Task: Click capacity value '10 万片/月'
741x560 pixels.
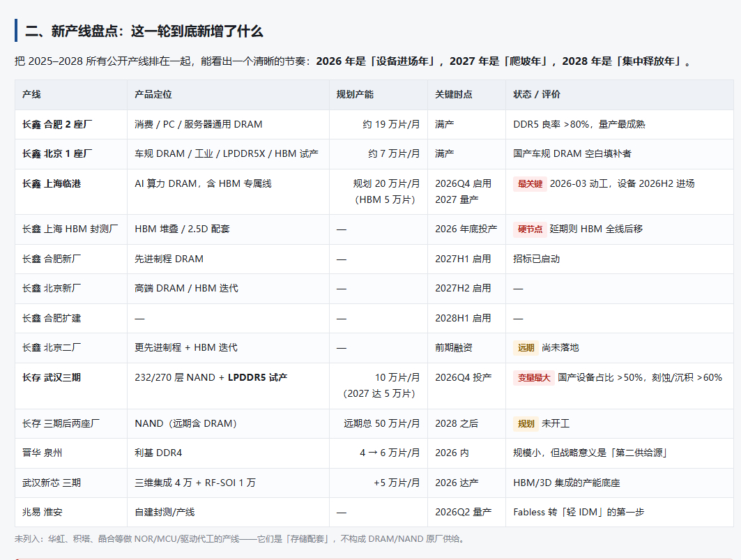Action: 397,377
